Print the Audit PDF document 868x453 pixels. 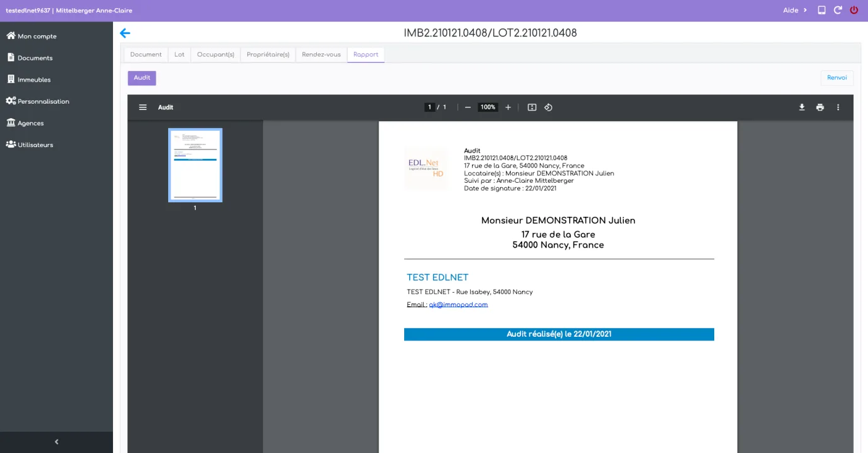coord(820,107)
